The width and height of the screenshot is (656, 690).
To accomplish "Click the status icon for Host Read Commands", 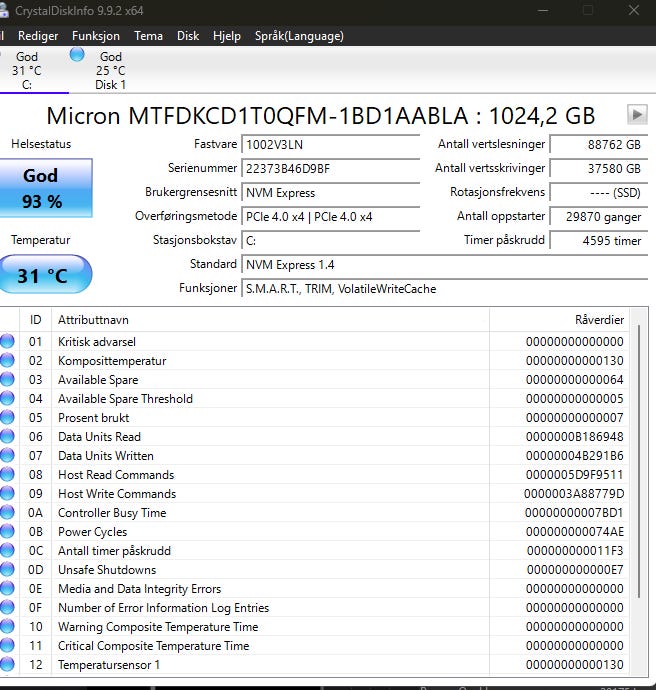I will coord(7,474).
